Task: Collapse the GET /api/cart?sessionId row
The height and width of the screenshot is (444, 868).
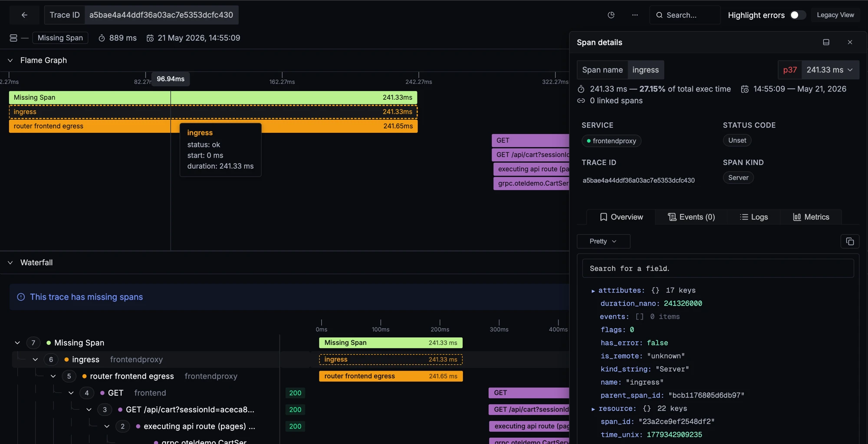Action: [x=89, y=410]
